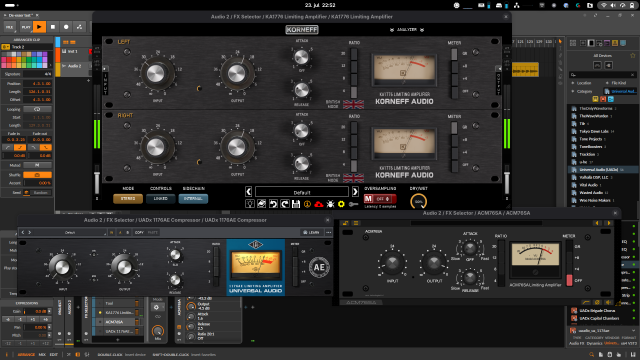This screenshot has height=360, width=640.
Task: Open the system volume icon in the top bar
Action: point(613,5)
